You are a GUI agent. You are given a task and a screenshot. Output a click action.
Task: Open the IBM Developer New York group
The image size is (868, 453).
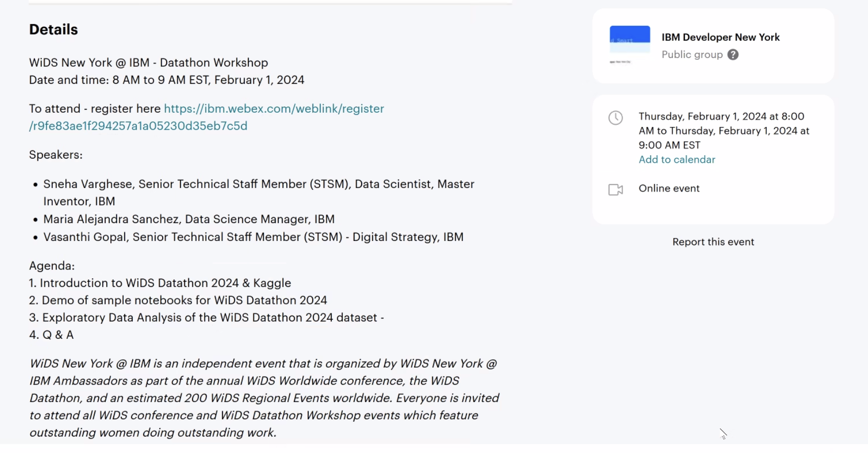tap(720, 37)
